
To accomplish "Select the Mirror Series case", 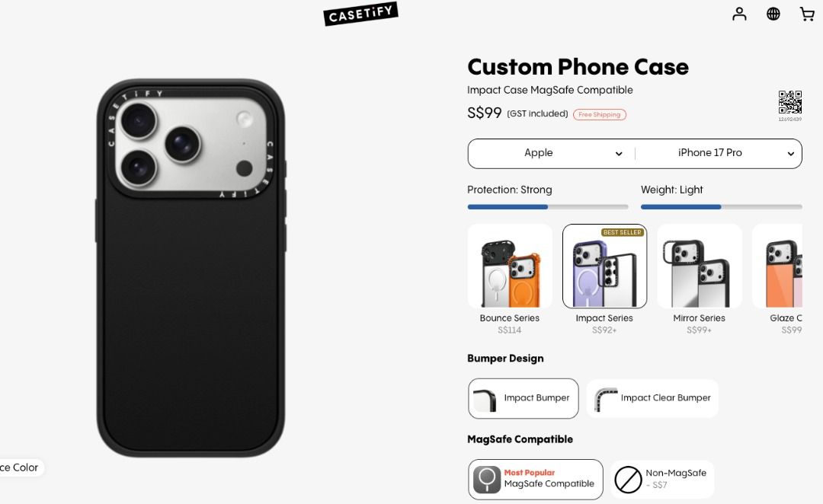I will (699, 279).
